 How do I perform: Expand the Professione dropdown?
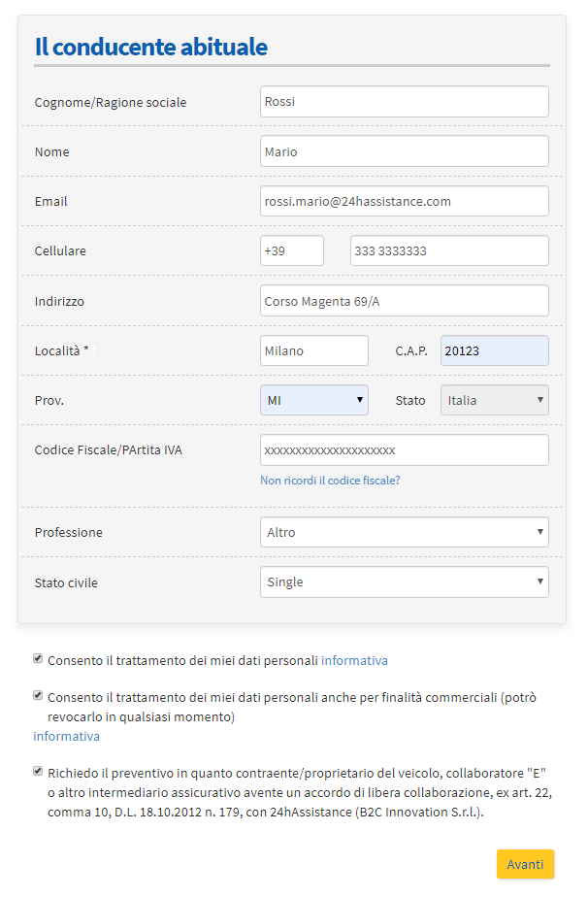tap(404, 532)
